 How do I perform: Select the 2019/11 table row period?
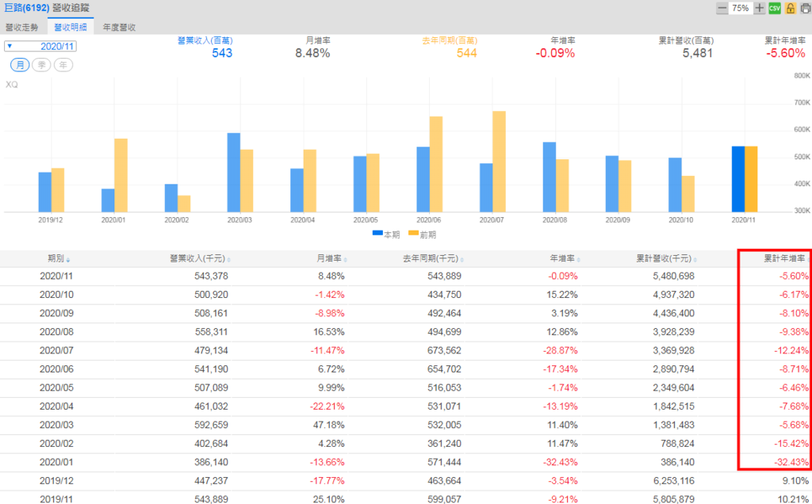56,498
